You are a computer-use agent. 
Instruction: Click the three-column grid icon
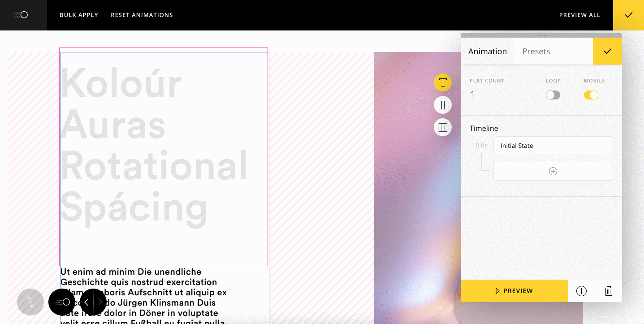pos(442,127)
